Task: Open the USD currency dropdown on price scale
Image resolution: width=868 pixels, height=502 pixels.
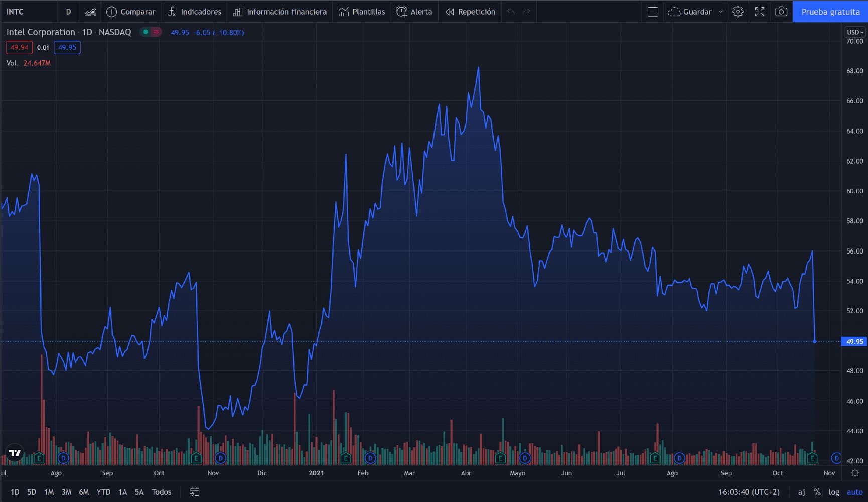Action: (854, 32)
